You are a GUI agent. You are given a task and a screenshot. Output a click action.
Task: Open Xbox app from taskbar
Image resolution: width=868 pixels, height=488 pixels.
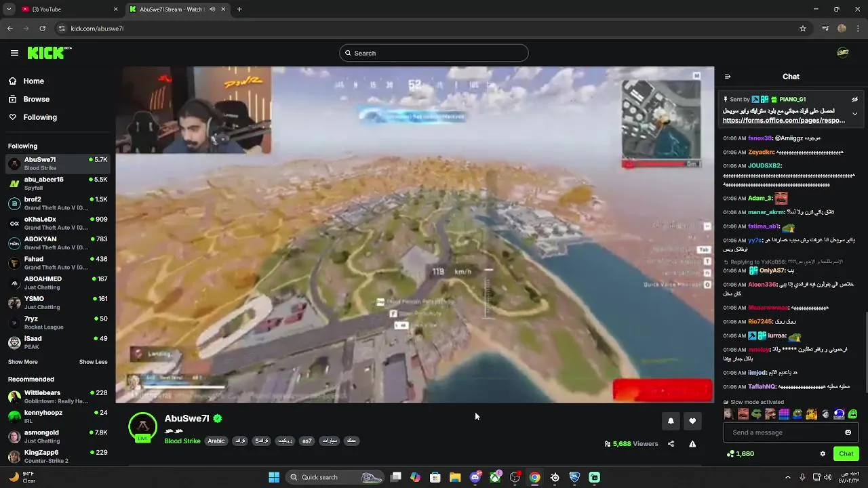(496, 477)
